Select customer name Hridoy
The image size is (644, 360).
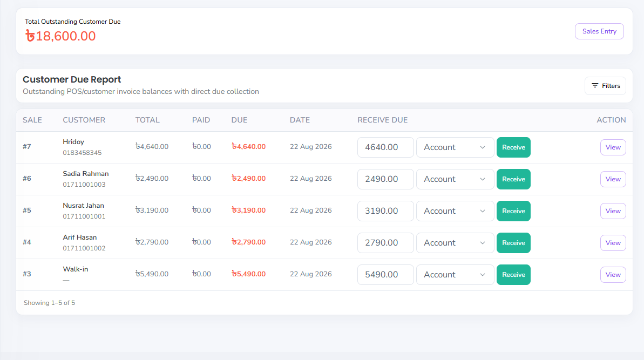[73, 141]
